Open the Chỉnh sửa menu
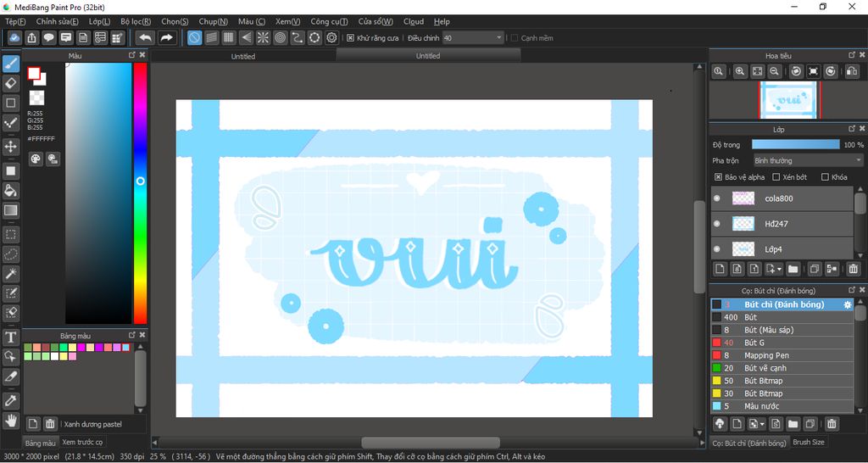Viewport: 868px width, 463px height. click(x=57, y=21)
